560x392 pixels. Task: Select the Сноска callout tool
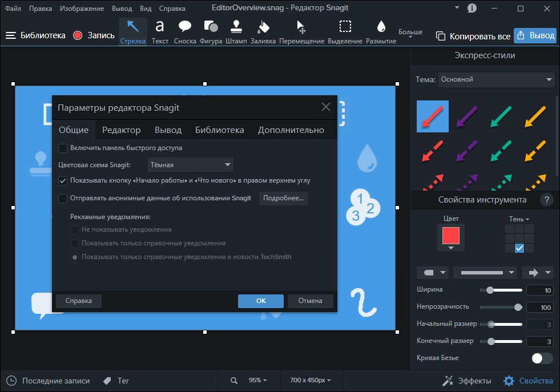pos(185,32)
